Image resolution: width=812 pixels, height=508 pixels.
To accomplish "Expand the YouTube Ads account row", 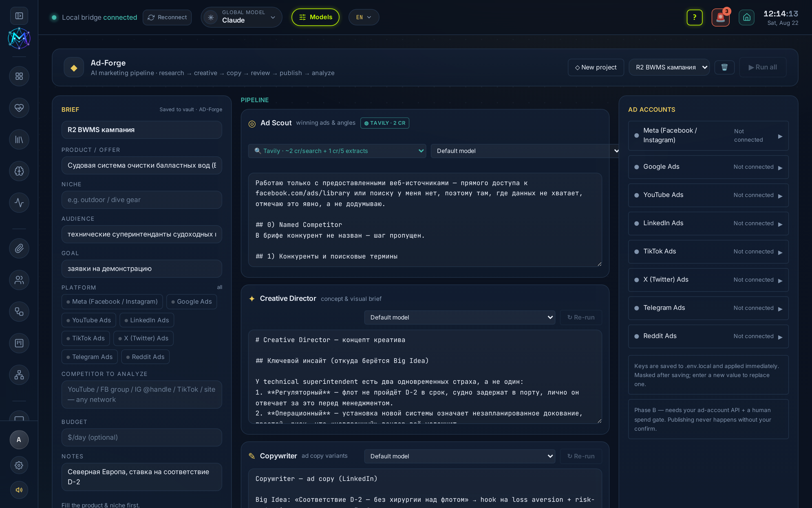I will pos(708,195).
